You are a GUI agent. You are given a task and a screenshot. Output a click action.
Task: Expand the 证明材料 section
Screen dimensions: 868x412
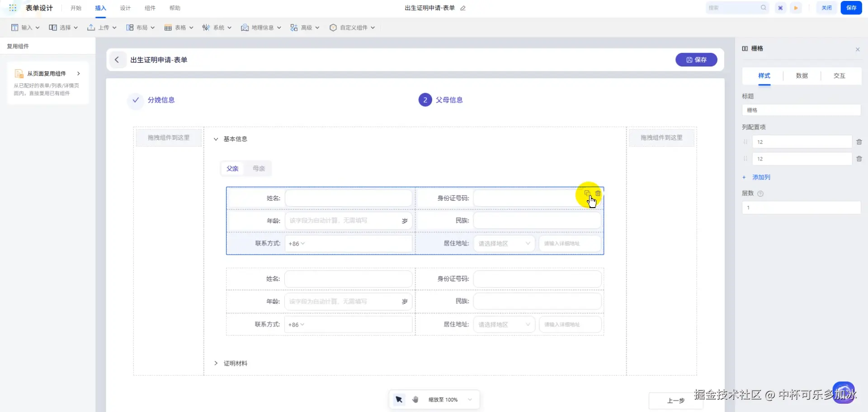(x=216, y=363)
